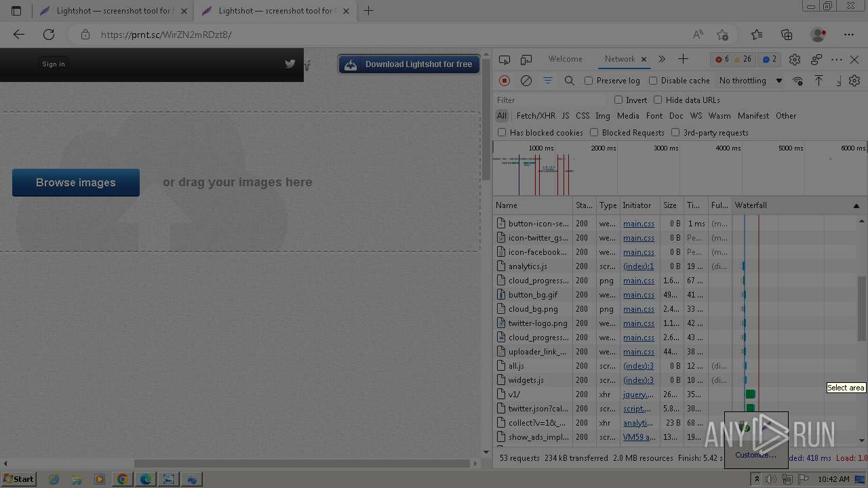The height and width of the screenshot is (488, 868).
Task: Clear the network log
Action: click(526, 81)
